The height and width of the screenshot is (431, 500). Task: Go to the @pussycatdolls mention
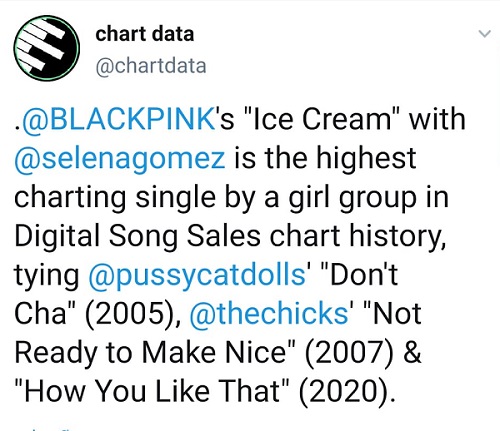click(197, 275)
